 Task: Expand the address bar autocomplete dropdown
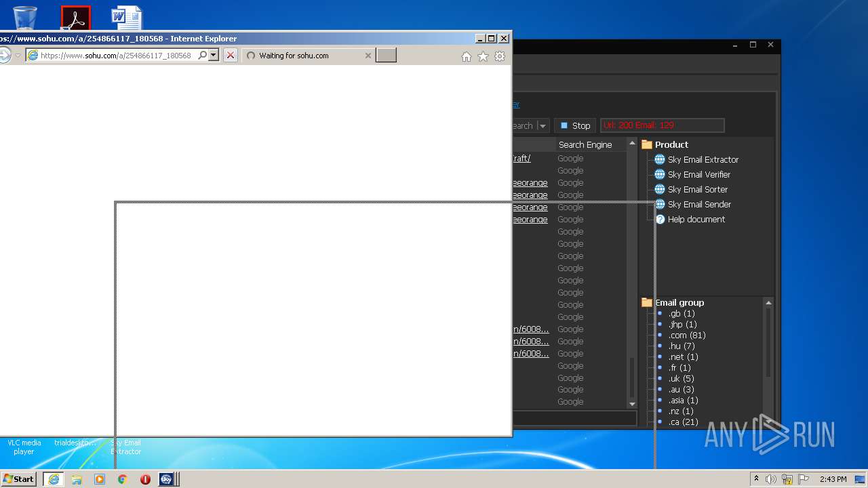(x=214, y=56)
